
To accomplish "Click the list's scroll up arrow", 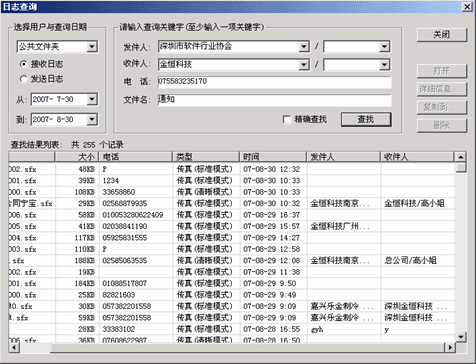I will (460, 157).
